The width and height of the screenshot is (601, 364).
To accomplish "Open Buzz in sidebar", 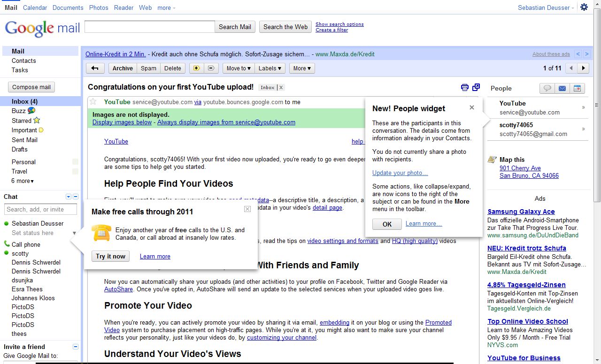I will (23, 111).
